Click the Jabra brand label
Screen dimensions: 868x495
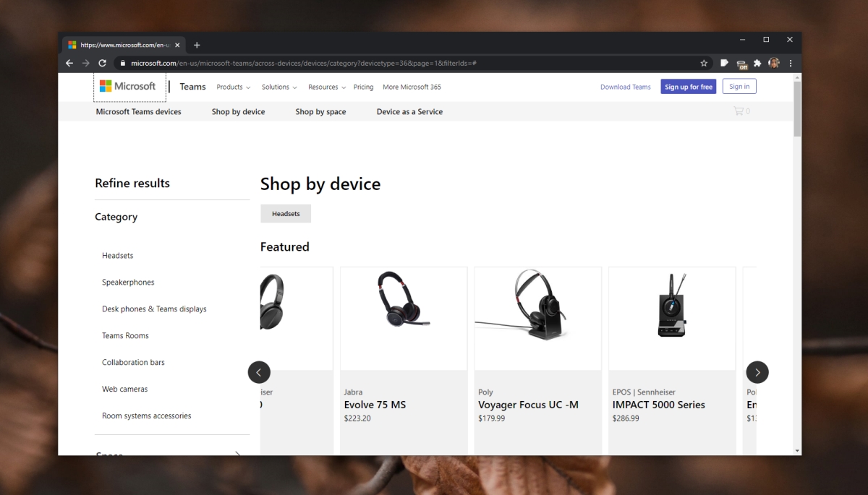(354, 392)
